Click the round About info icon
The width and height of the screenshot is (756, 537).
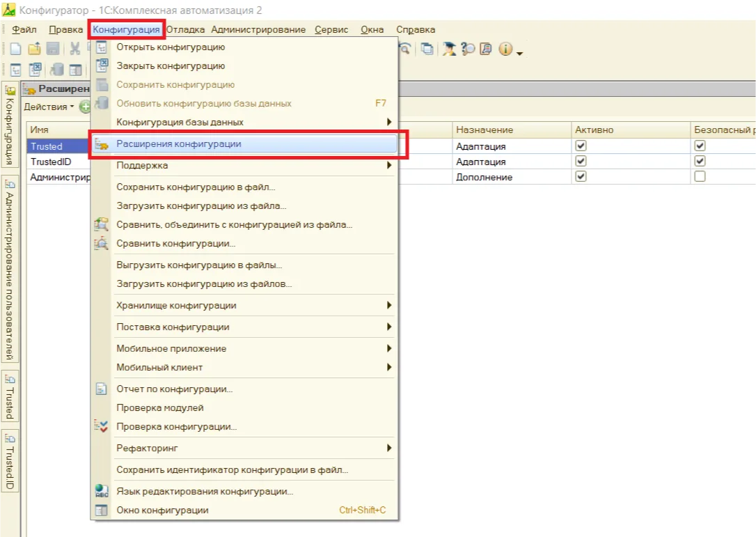point(505,49)
